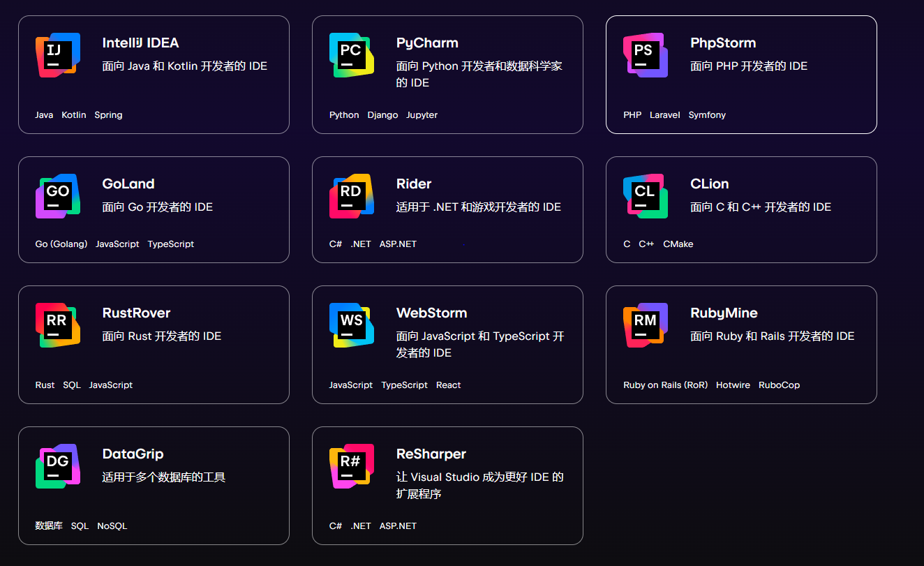Click the Go (Golang) tag in GoLand card
924x566 pixels.
[x=61, y=244]
